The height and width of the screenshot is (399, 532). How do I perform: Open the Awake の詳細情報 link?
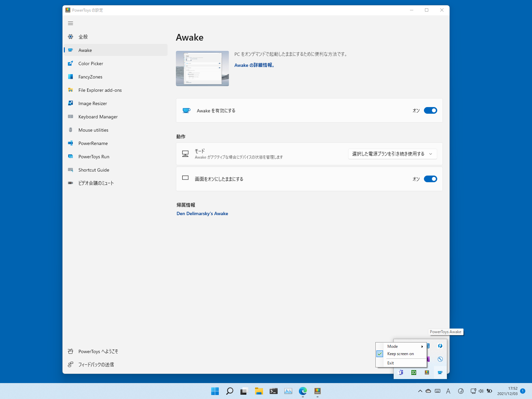pyautogui.click(x=254, y=65)
